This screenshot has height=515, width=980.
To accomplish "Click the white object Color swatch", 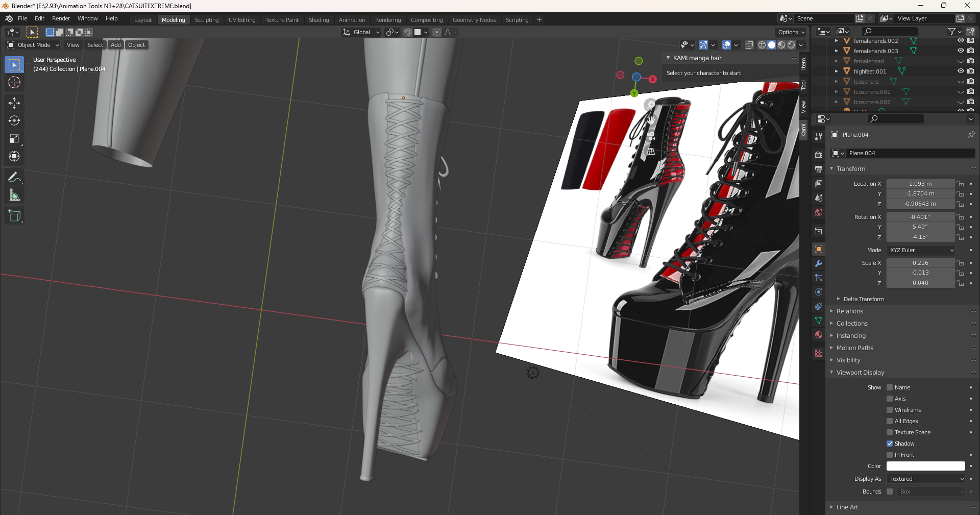I will click(x=925, y=466).
